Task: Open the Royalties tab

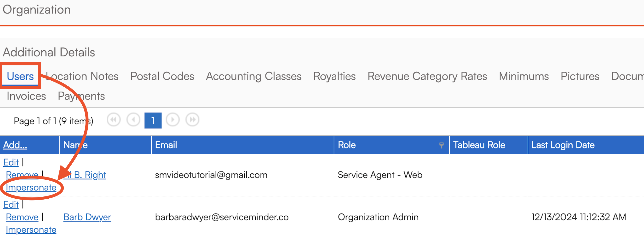Action: tap(334, 76)
